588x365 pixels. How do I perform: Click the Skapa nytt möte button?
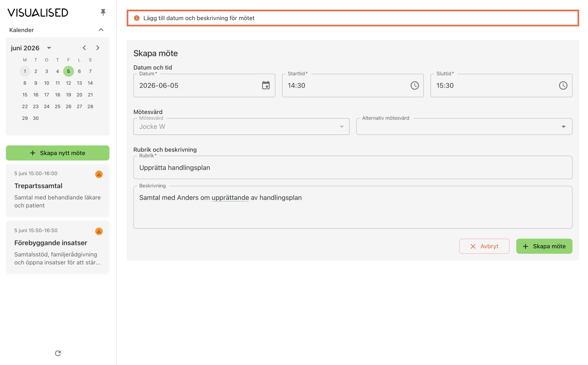pyautogui.click(x=58, y=153)
